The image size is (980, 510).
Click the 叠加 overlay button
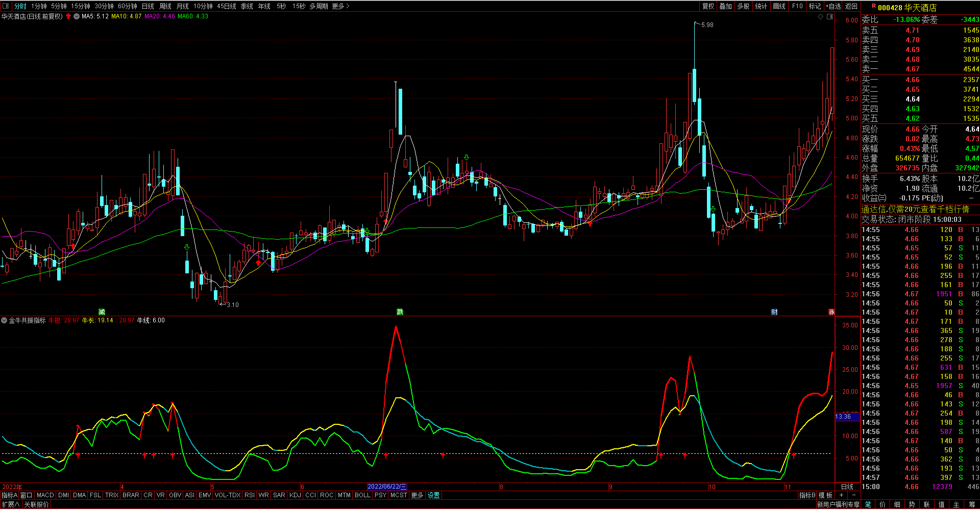(x=726, y=6)
